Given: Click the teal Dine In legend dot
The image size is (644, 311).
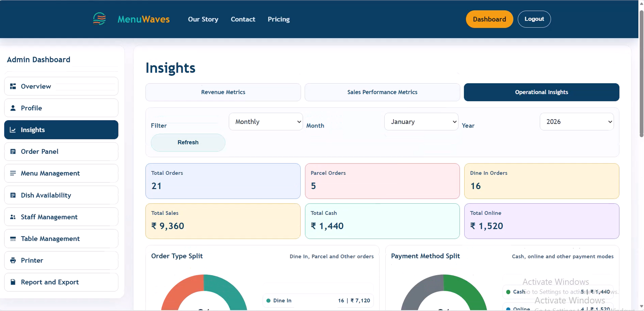Looking at the screenshot, I should point(268,301).
